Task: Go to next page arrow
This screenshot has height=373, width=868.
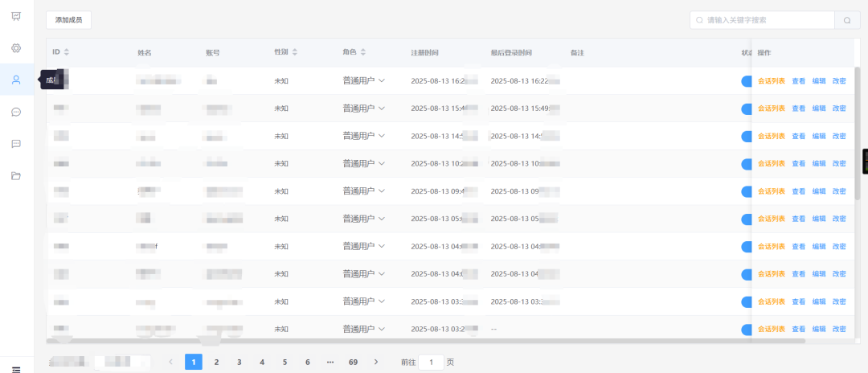Action: 376,362
